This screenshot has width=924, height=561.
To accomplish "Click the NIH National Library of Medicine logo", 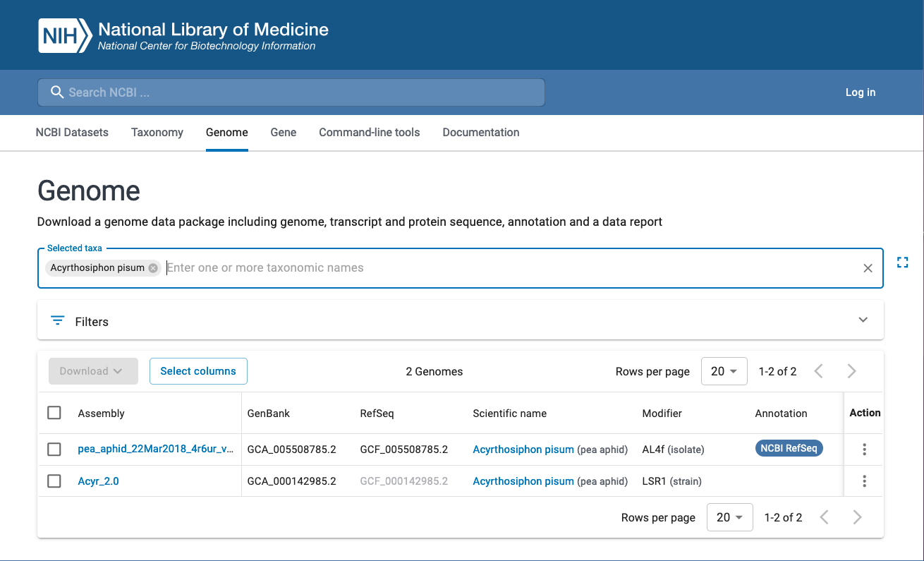I will pos(183,36).
